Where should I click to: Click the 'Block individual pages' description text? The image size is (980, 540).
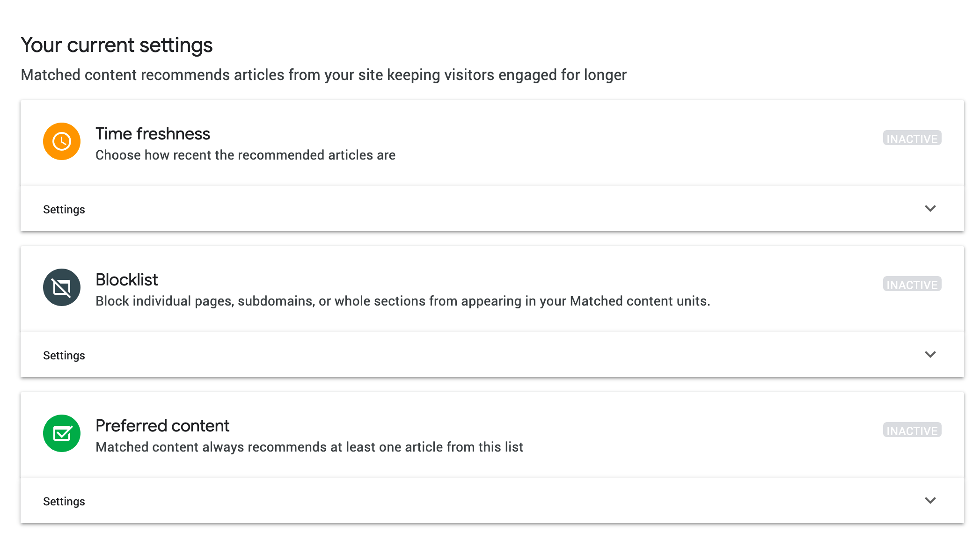coord(402,301)
